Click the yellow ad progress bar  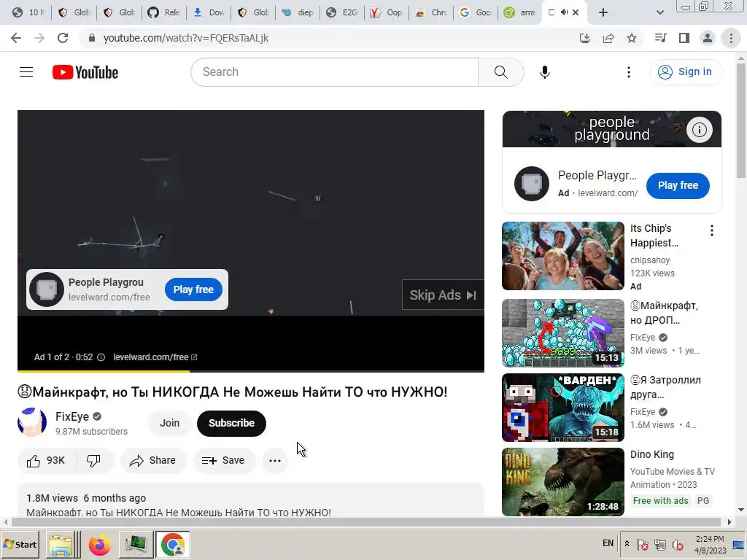(x=104, y=370)
